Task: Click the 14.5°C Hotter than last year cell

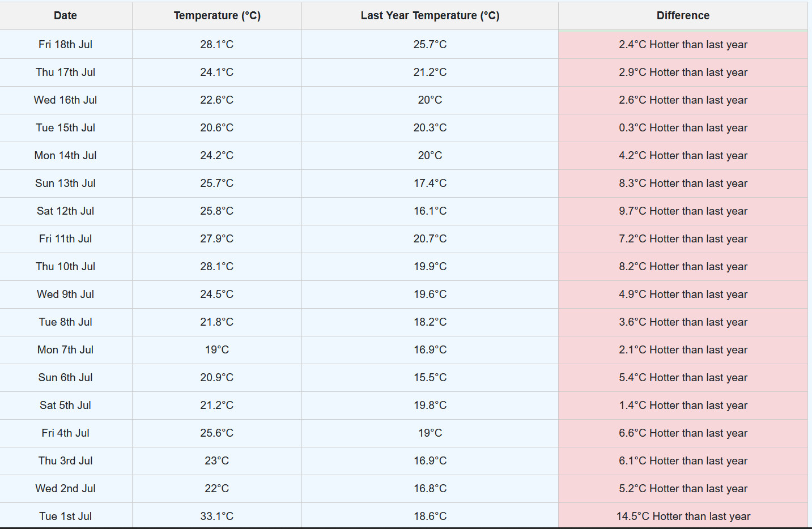Action: point(683,516)
